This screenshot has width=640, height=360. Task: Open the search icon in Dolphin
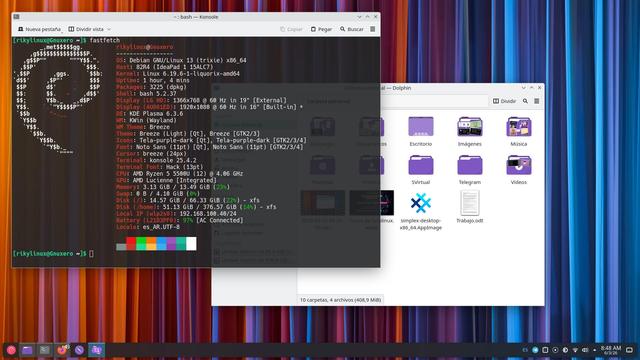pyautogui.click(x=525, y=101)
